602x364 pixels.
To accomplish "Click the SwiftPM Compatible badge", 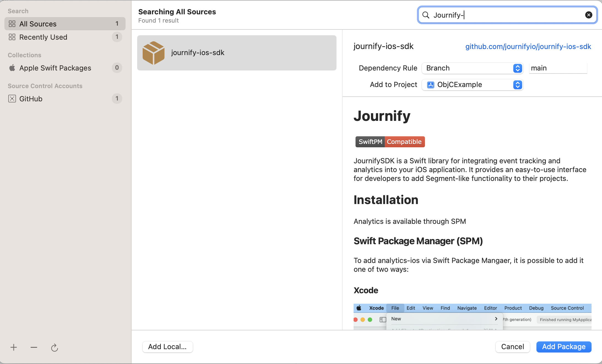I will tap(390, 142).
